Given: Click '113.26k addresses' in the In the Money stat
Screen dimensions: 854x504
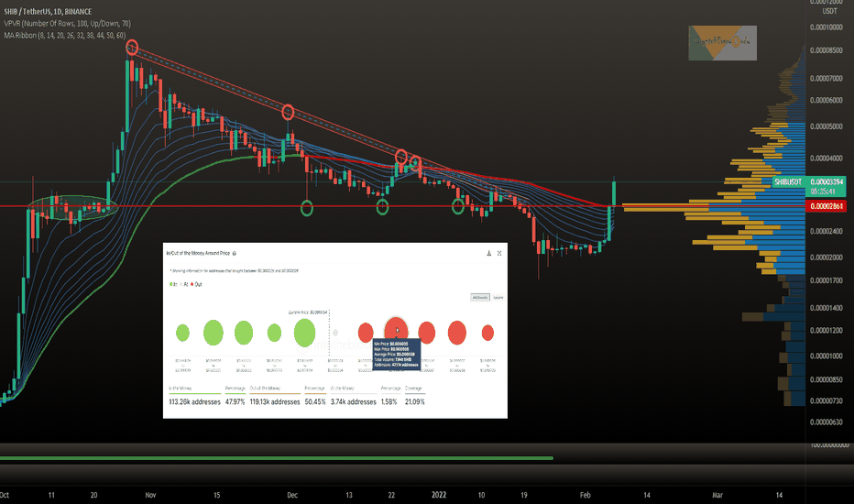Looking at the screenshot, I should (194, 402).
